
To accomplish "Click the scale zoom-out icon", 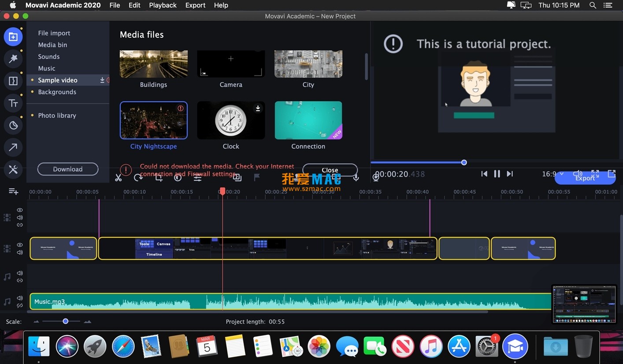I will pos(36,322).
